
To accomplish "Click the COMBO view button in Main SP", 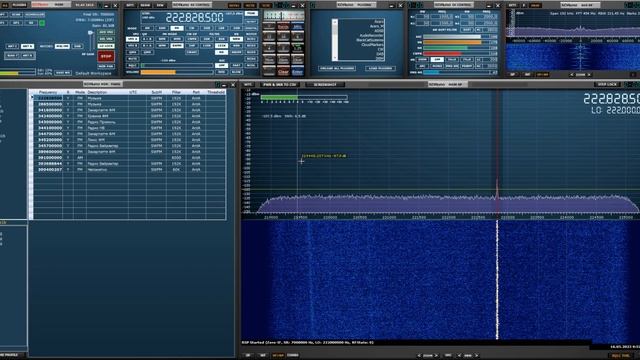I will pyautogui.click(x=293, y=356).
